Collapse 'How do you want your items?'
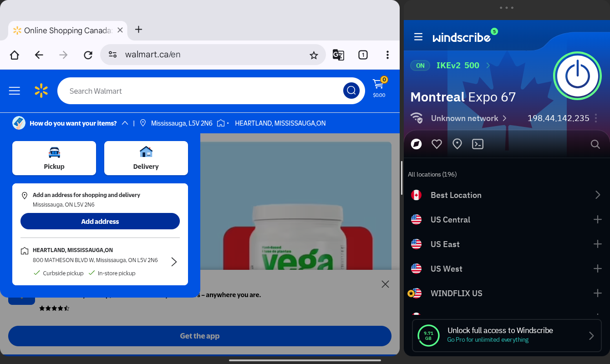 [x=125, y=123]
